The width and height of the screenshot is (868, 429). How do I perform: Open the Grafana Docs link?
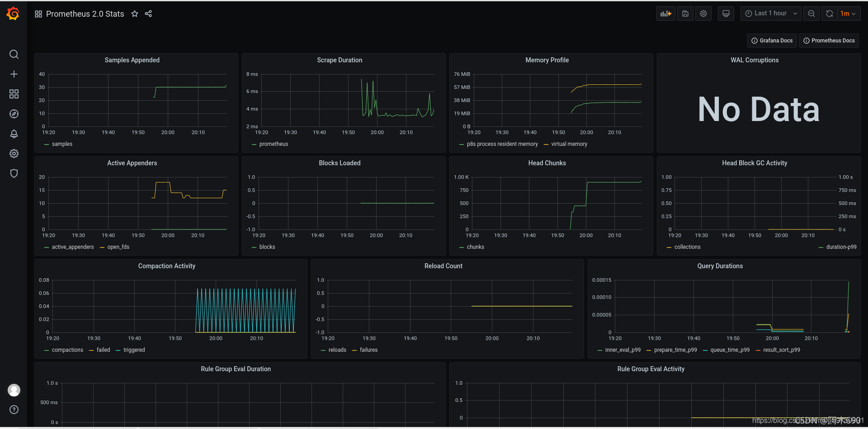(x=772, y=41)
